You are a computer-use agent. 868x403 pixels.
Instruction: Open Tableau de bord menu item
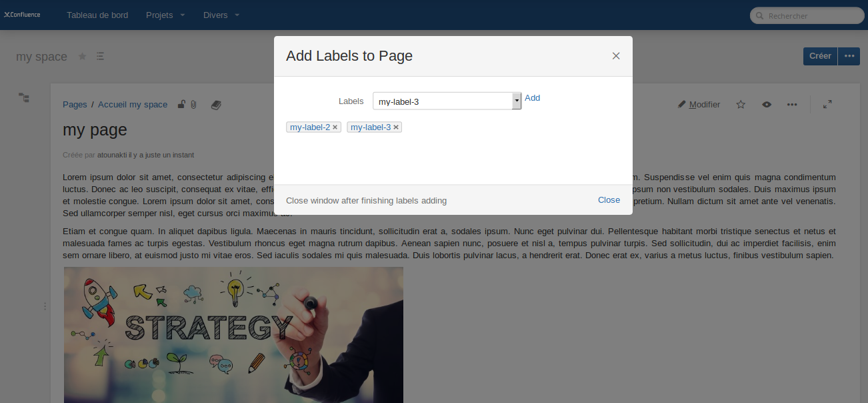pyautogui.click(x=97, y=15)
